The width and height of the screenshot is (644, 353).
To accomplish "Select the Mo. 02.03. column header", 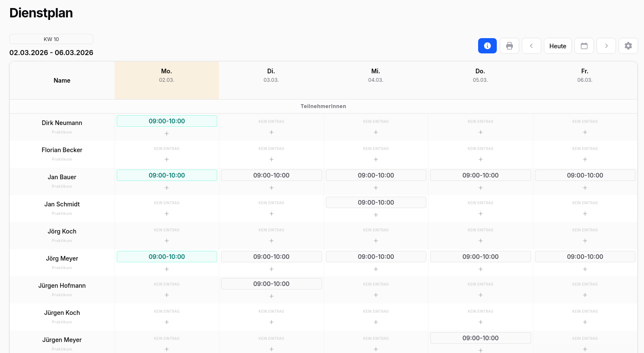I will tap(167, 75).
